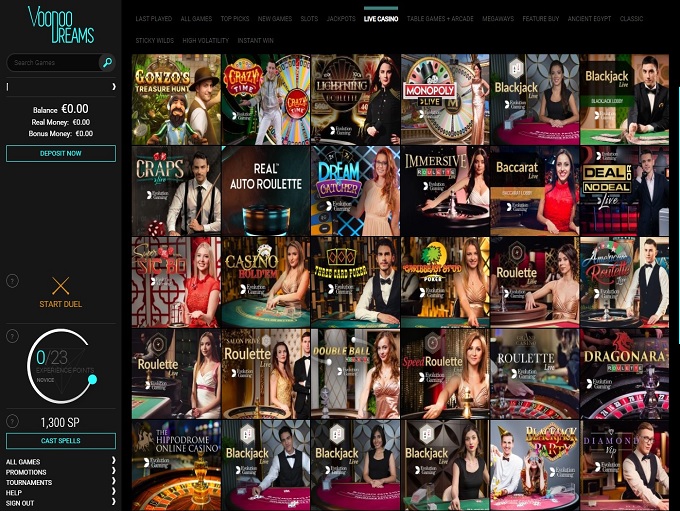Click the experience points progress ring
680x511 pixels.
tap(60, 365)
